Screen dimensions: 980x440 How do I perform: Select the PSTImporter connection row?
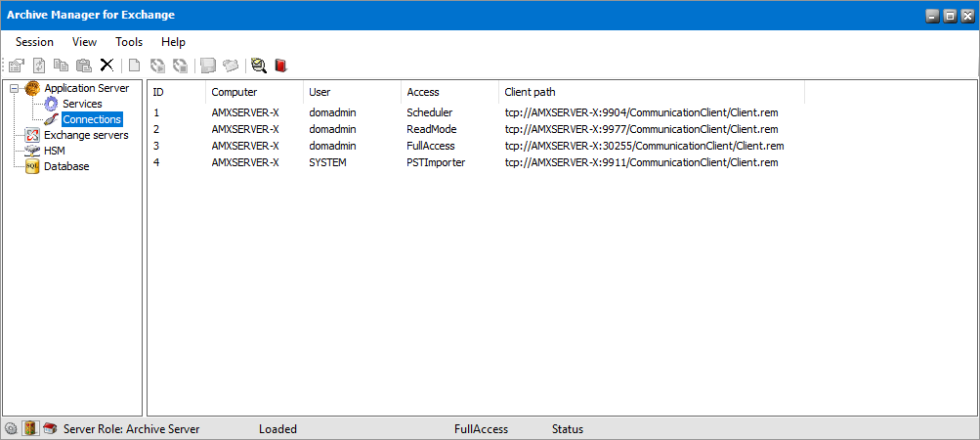click(x=436, y=162)
